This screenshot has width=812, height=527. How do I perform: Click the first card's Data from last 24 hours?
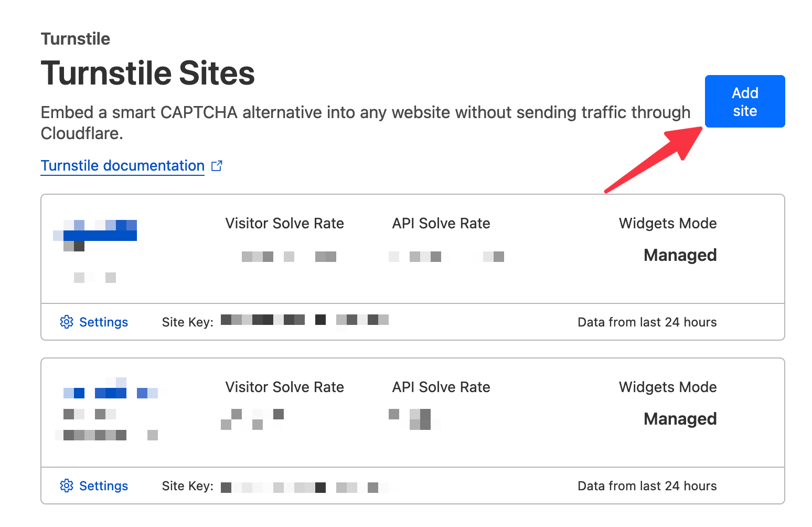tap(647, 322)
